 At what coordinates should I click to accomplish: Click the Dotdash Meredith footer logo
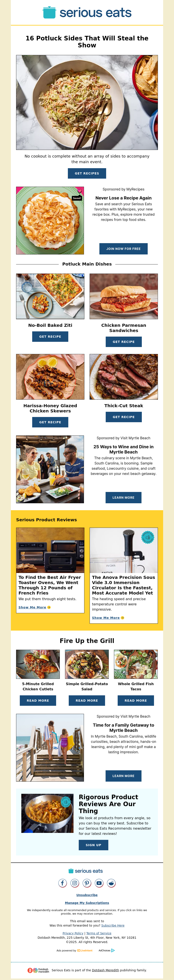coord(38,970)
